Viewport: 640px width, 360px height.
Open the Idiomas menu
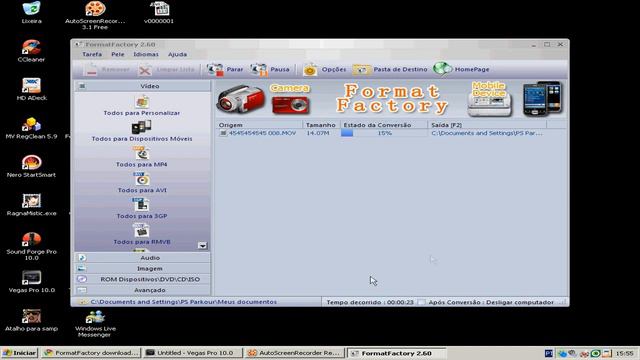tap(146, 54)
